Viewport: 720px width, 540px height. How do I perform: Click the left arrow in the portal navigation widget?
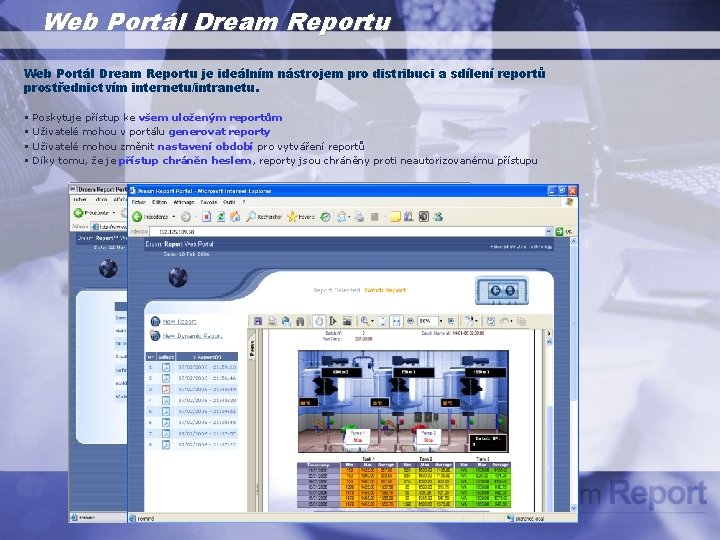495,290
